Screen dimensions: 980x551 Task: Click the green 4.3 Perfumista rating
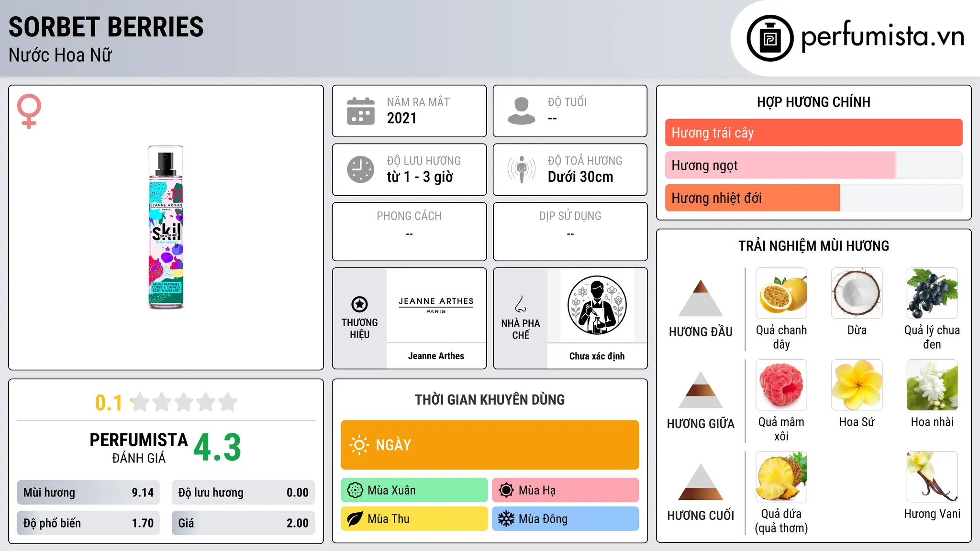pyautogui.click(x=217, y=447)
